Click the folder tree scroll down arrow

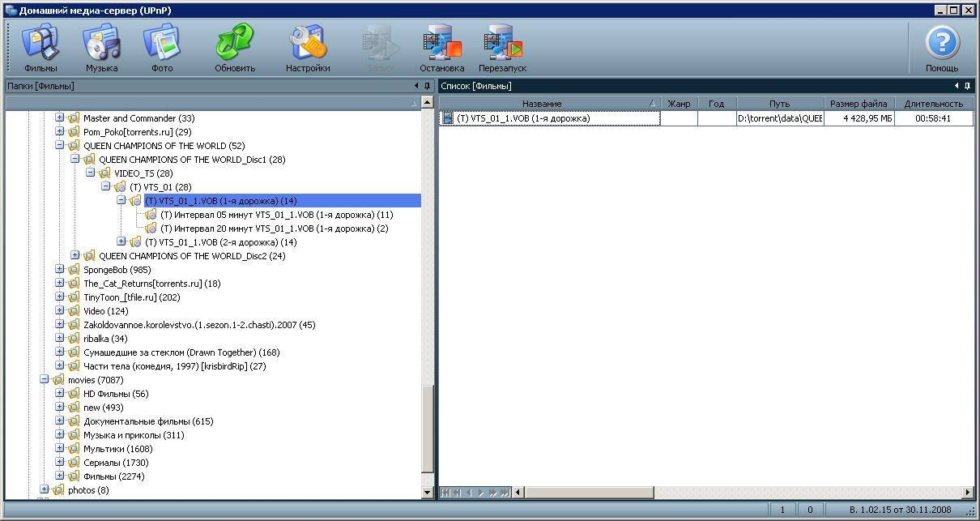pos(428,492)
